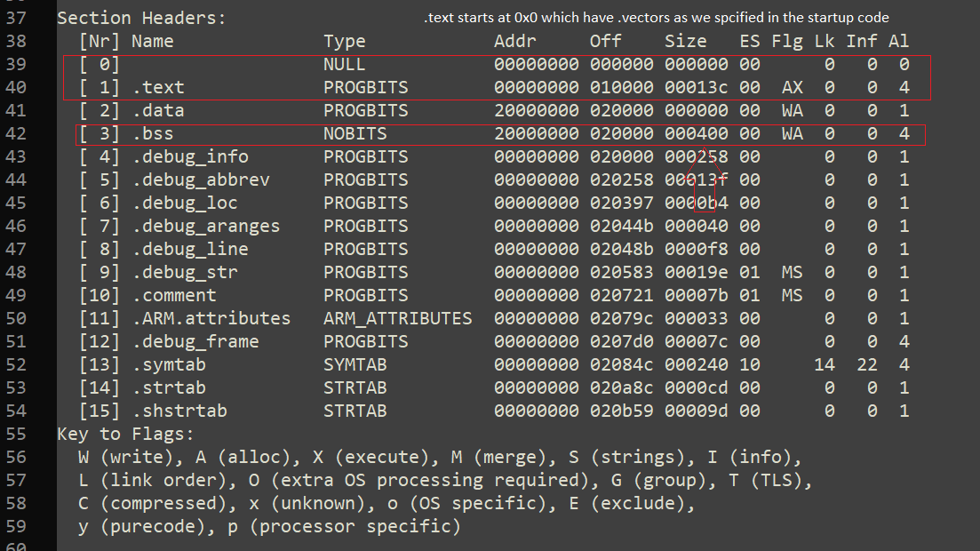Click line number 40 in the gutter
The height and width of the screenshot is (551, 980).
coord(17,87)
